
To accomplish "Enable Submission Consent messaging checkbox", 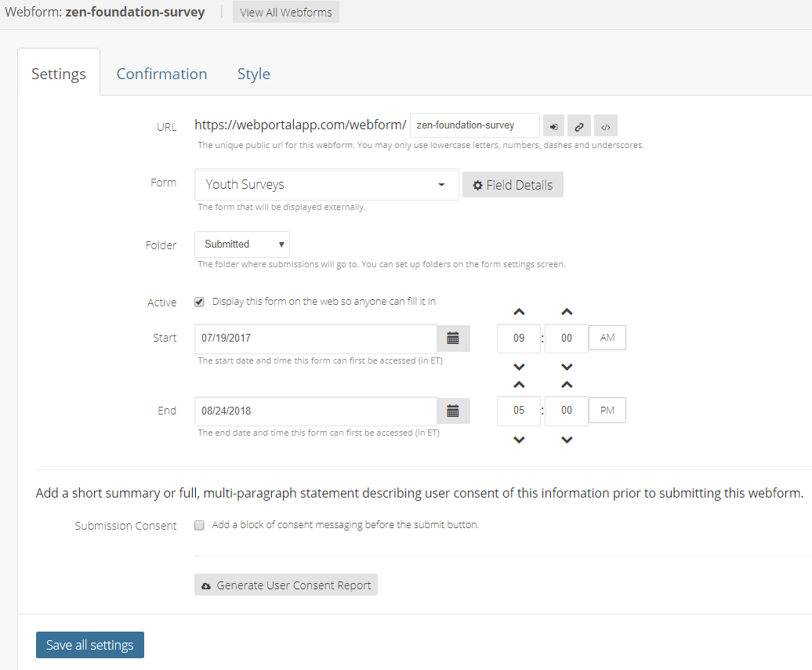I will 199,525.
